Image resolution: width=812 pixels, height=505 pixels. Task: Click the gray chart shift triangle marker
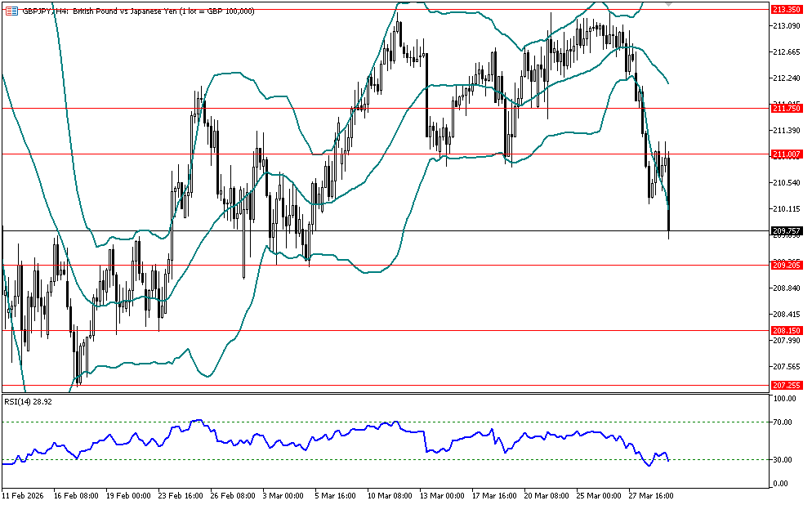(x=670, y=4)
